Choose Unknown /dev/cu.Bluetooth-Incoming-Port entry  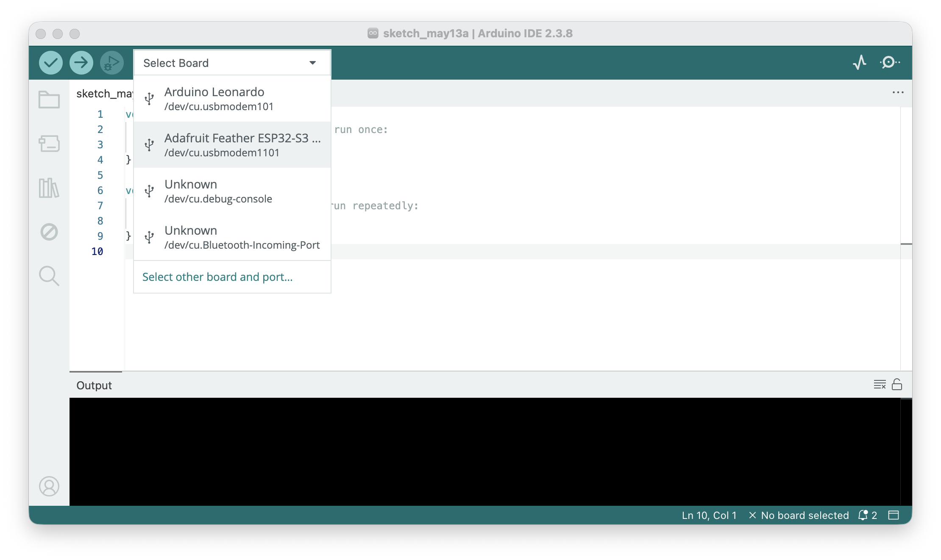point(232,237)
